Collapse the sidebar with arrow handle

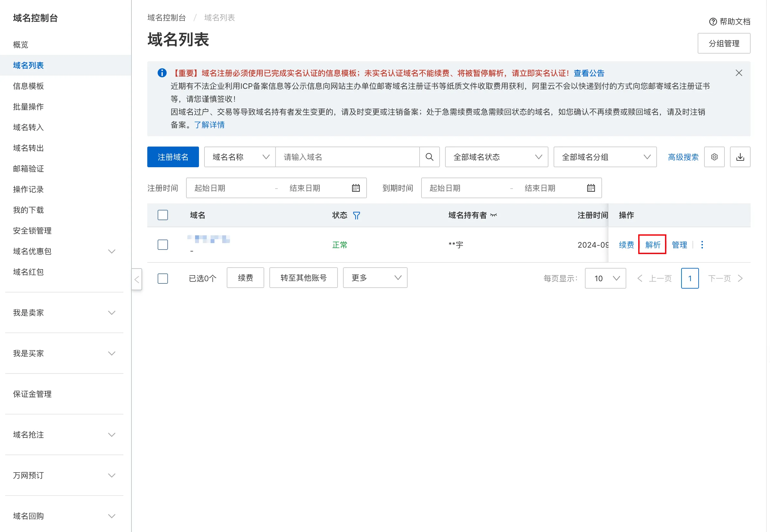tap(137, 279)
